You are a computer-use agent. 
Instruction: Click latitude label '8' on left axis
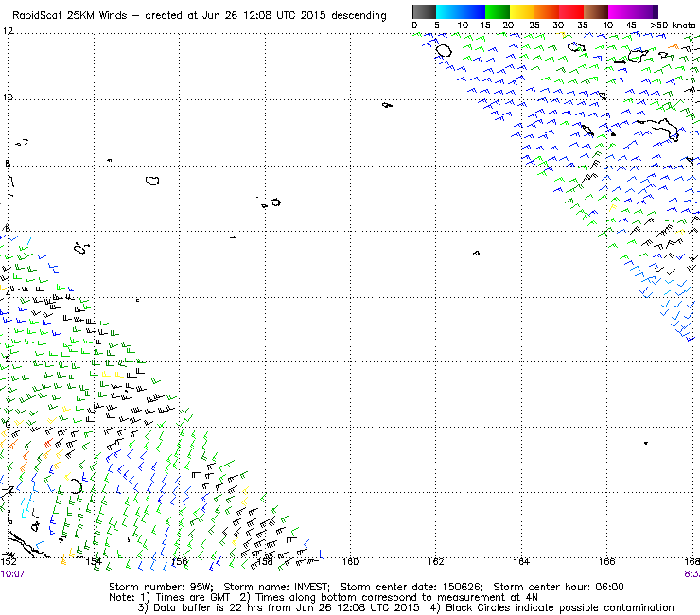[x=8, y=164]
